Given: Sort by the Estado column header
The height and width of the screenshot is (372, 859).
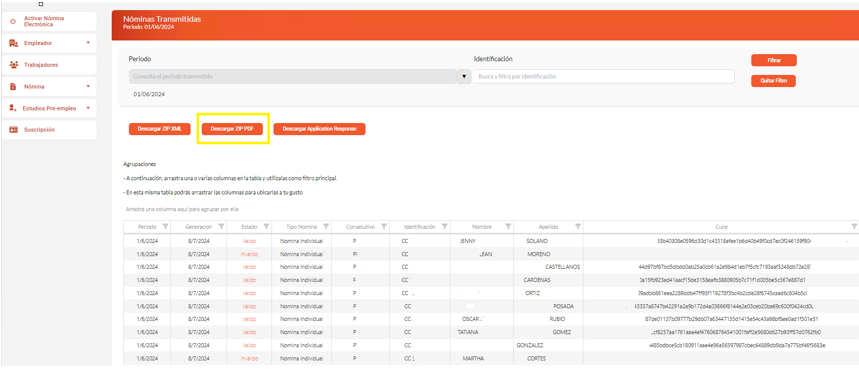Looking at the screenshot, I should [x=249, y=226].
